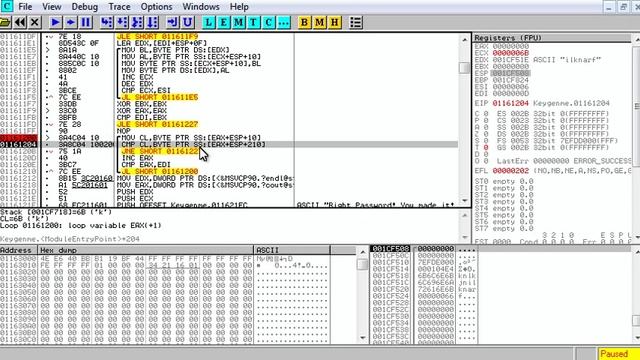Screen dimensions: 640x360
Task: Pause execution with the pause icon
Action: point(86,22)
